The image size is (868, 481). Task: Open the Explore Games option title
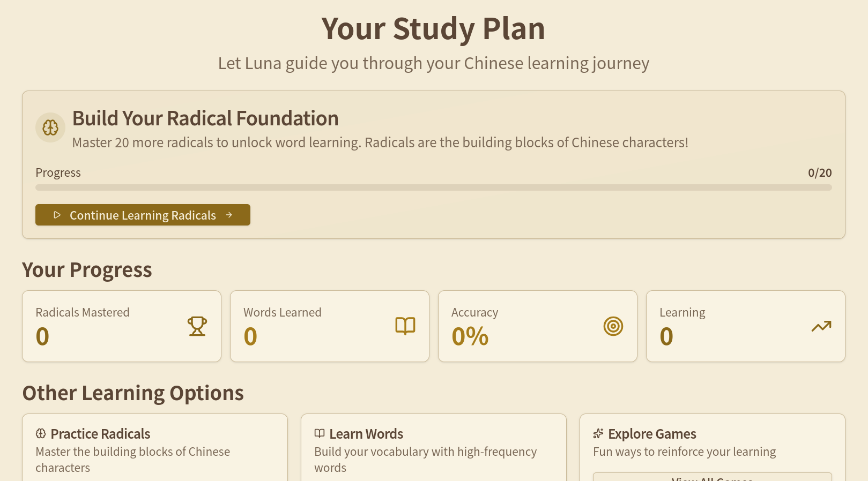[x=652, y=434]
